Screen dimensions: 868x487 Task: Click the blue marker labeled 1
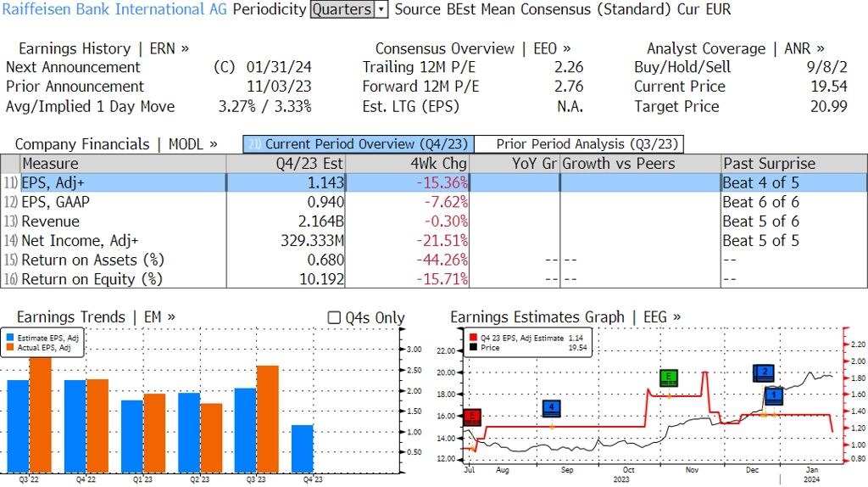pos(774,395)
